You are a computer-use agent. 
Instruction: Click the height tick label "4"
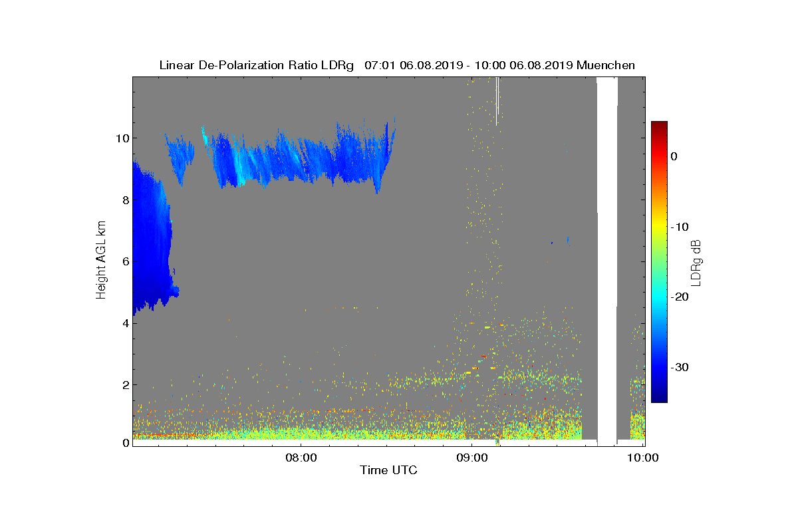pos(125,323)
